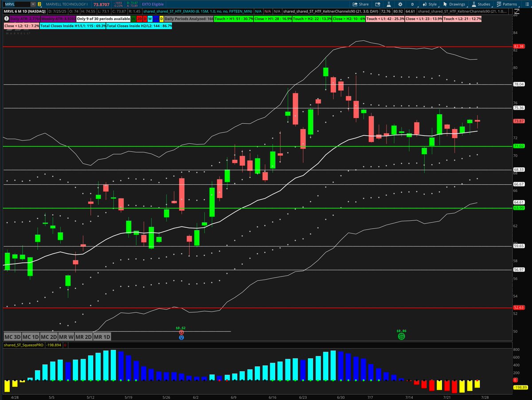Screen dimensions: 532x400
Task: Click the red 52.63 price level tag
Action: (518, 307)
